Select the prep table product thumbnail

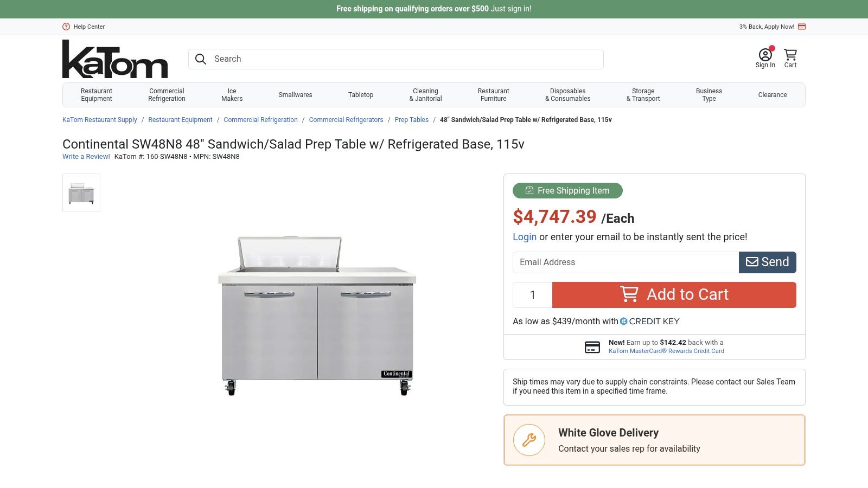click(81, 192)
